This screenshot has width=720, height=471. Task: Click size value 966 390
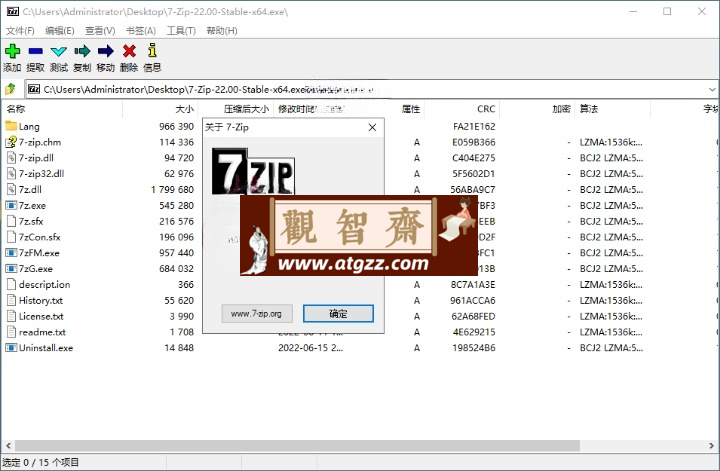click(176, 126)
